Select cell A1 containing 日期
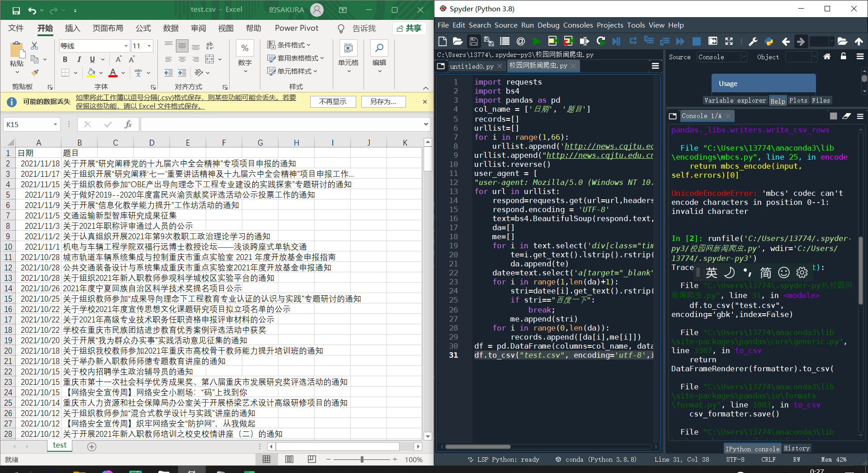The width and height of the screenshot is (868, 473). pos(38,153)
